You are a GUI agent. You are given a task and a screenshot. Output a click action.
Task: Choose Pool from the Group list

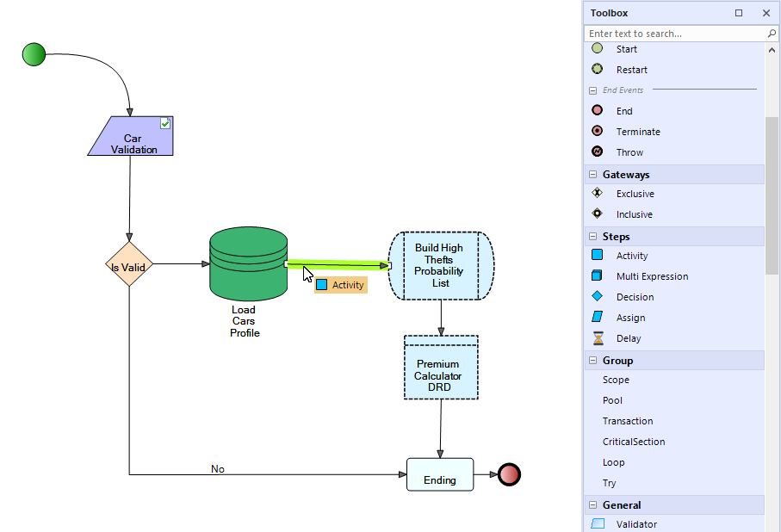point(612,400)
